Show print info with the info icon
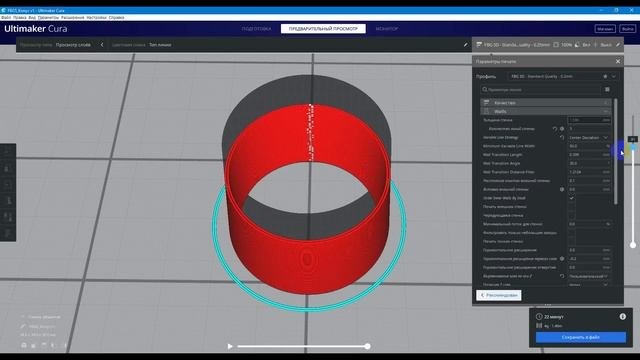The width and height of the screenshot is (640, 360). point(622,316)
